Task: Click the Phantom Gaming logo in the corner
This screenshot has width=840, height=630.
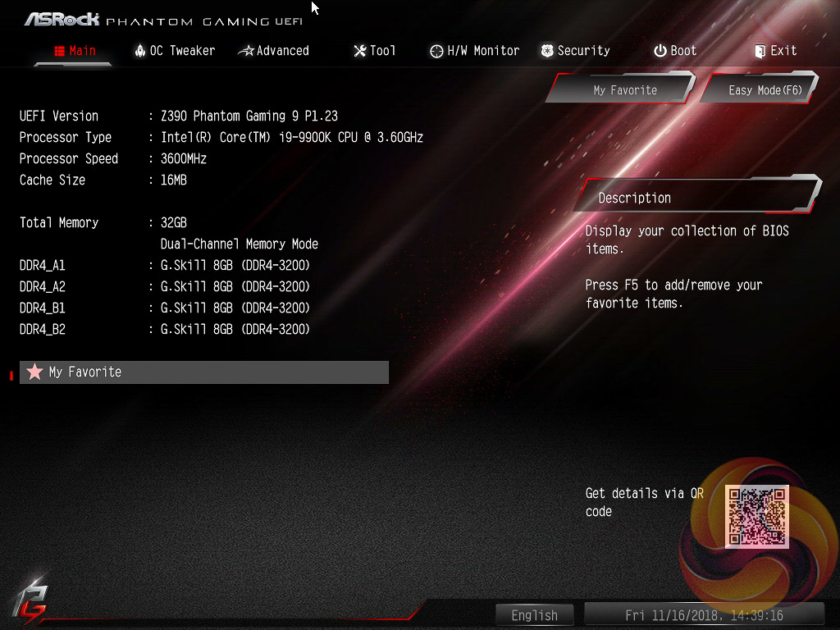Action: pos(30,600)
